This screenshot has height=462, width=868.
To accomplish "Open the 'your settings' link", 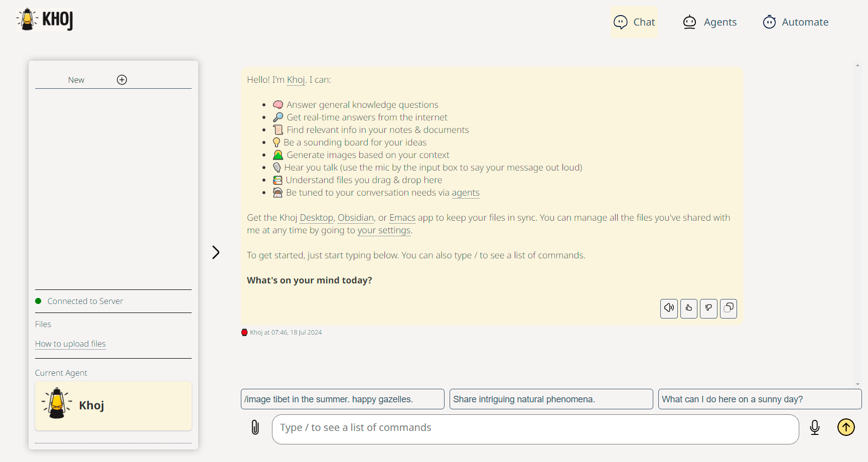I will tap(384, 230).
